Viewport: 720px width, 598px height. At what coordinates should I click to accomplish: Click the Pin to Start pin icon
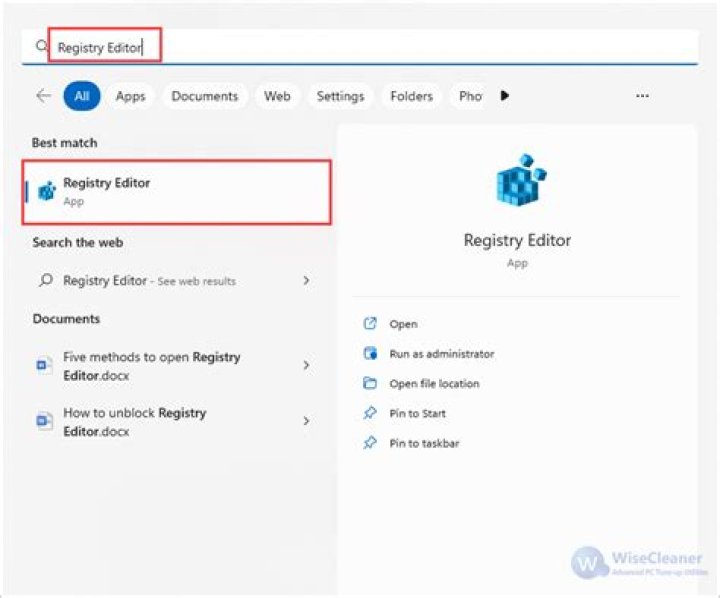point(370,413)
